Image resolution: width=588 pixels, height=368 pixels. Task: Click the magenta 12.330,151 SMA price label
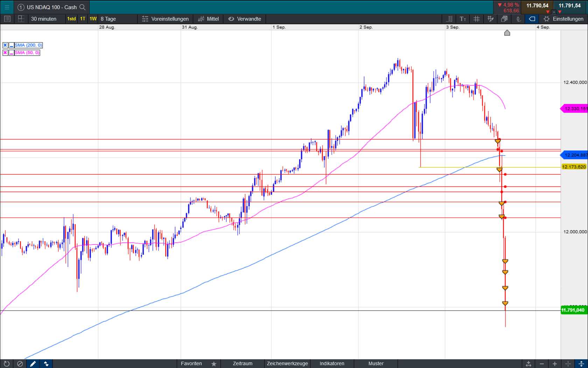click(574, 109)
